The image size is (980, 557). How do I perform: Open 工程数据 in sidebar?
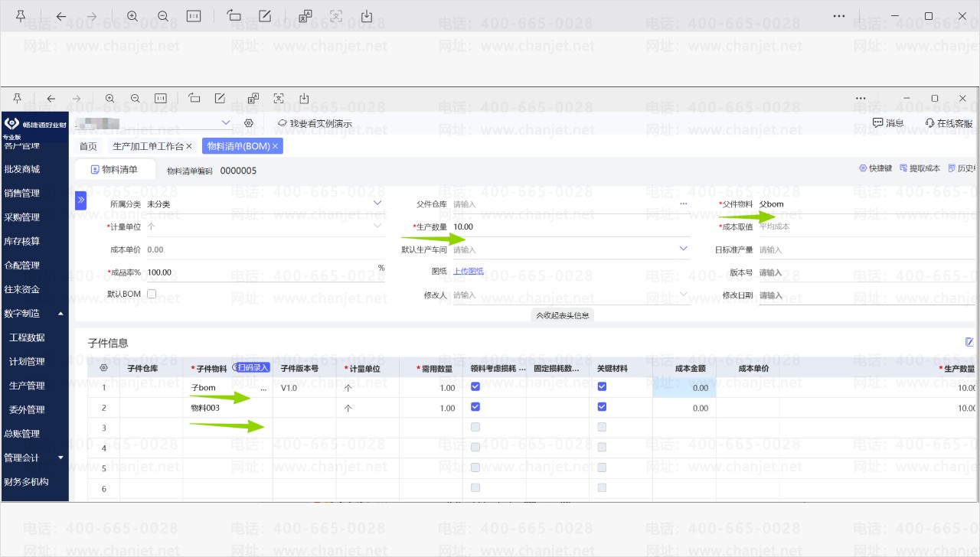pos(27,337)
